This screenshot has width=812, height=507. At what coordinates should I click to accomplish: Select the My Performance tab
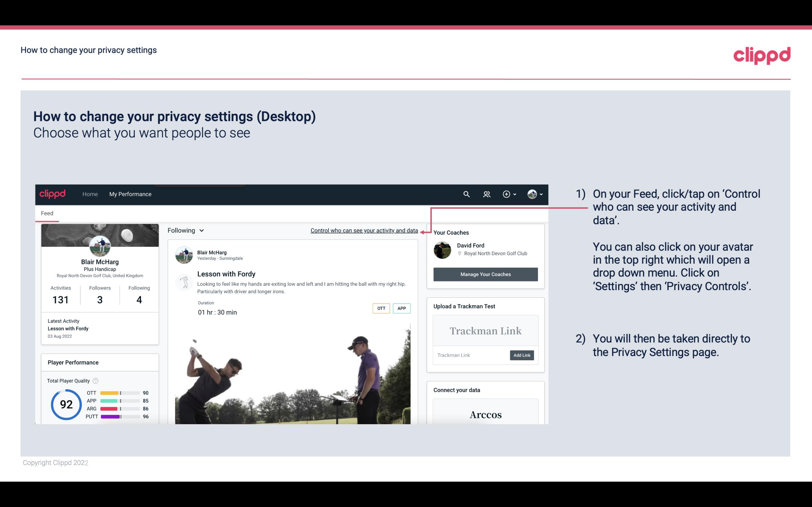pos(130,195)
